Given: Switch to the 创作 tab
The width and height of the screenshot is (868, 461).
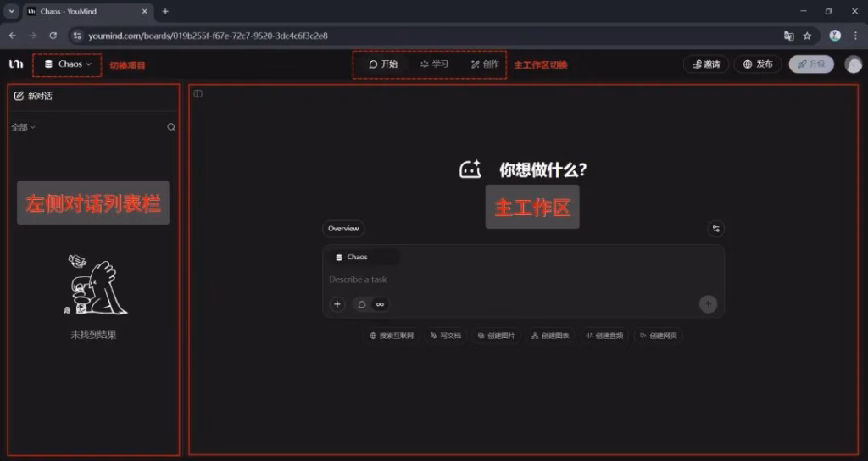Looking at the screenshot, I should click(x=485, y=64).
